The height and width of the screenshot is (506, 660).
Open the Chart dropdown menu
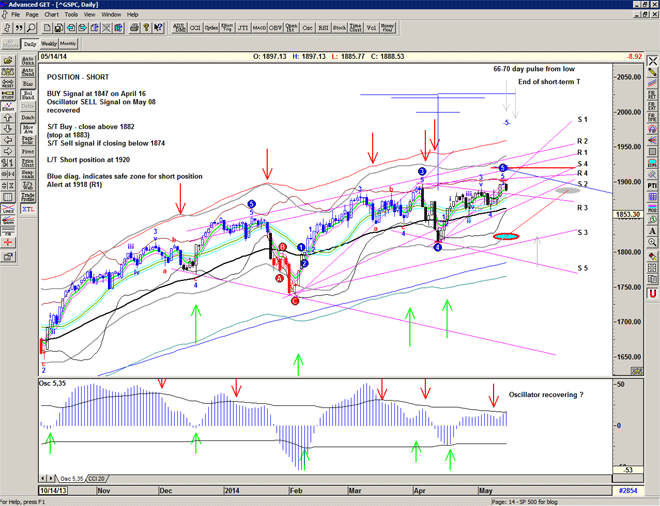pos(51,15)
